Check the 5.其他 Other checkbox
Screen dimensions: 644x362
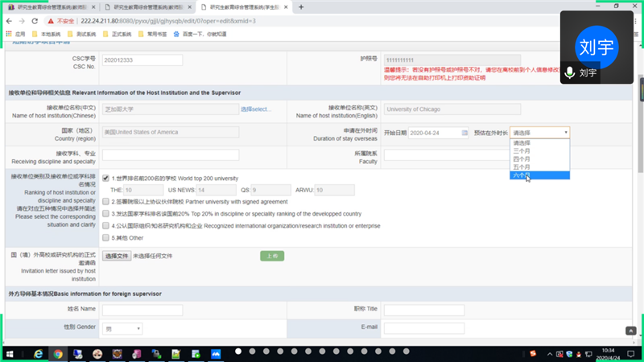pos(105,237)
